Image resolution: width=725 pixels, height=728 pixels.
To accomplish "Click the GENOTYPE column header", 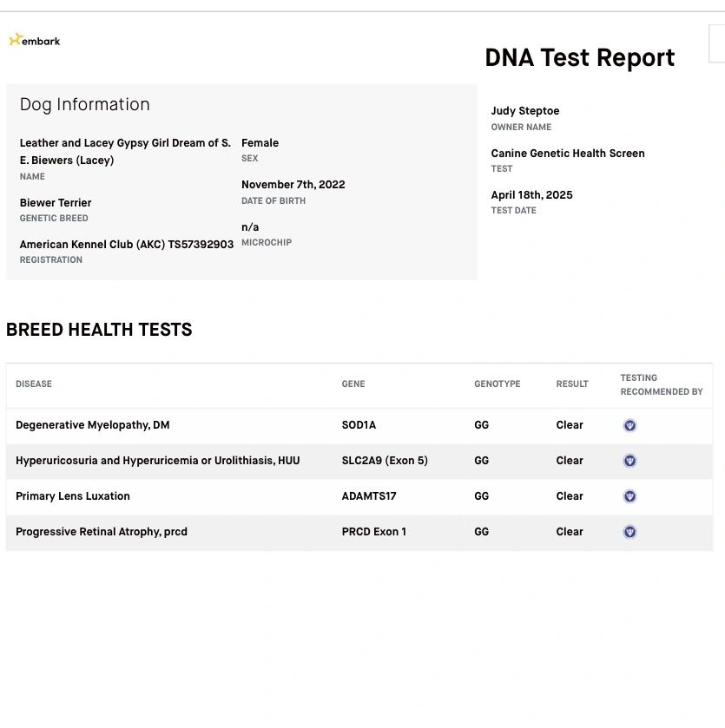I will pyautogui.click(x=498, y=384).
